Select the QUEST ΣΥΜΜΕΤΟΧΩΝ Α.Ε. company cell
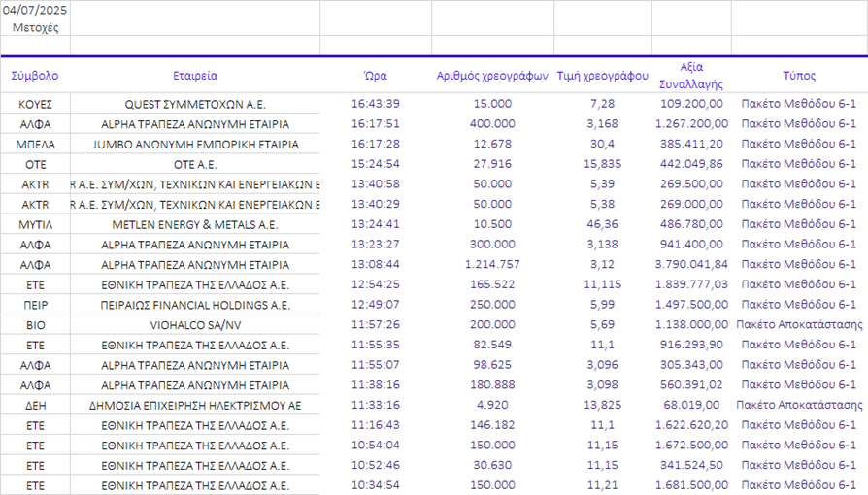868x495 pixels. click(195, 104)
